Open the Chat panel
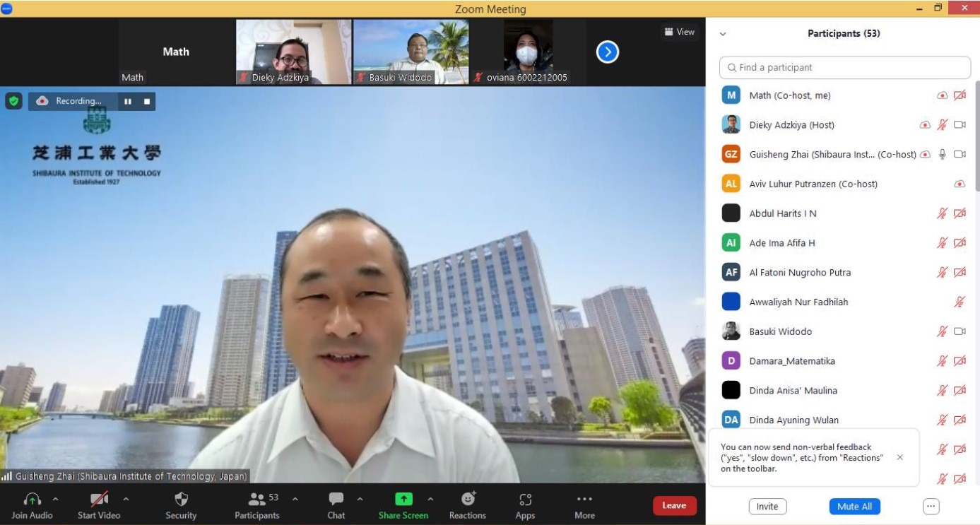Screen dimensions: 980x525 click(336, 500)
